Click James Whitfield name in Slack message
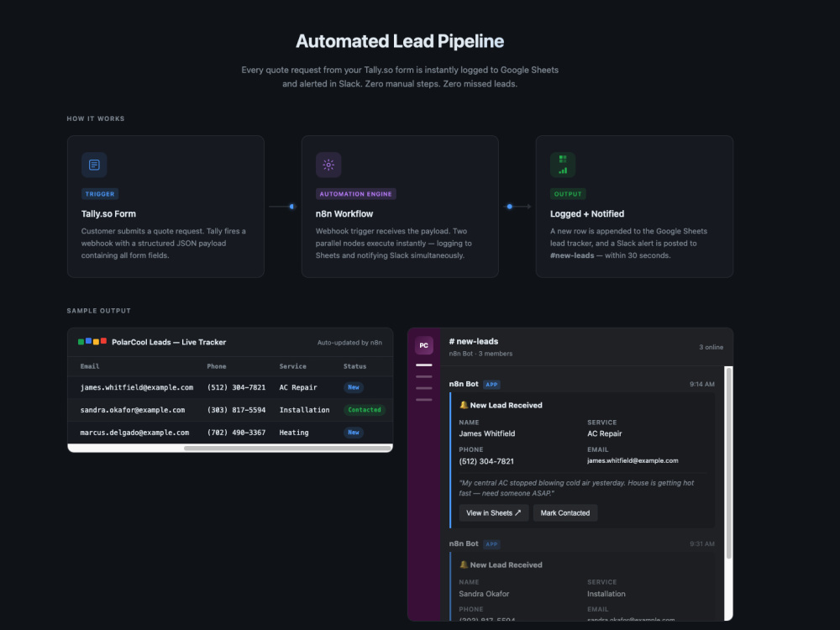 487,433
